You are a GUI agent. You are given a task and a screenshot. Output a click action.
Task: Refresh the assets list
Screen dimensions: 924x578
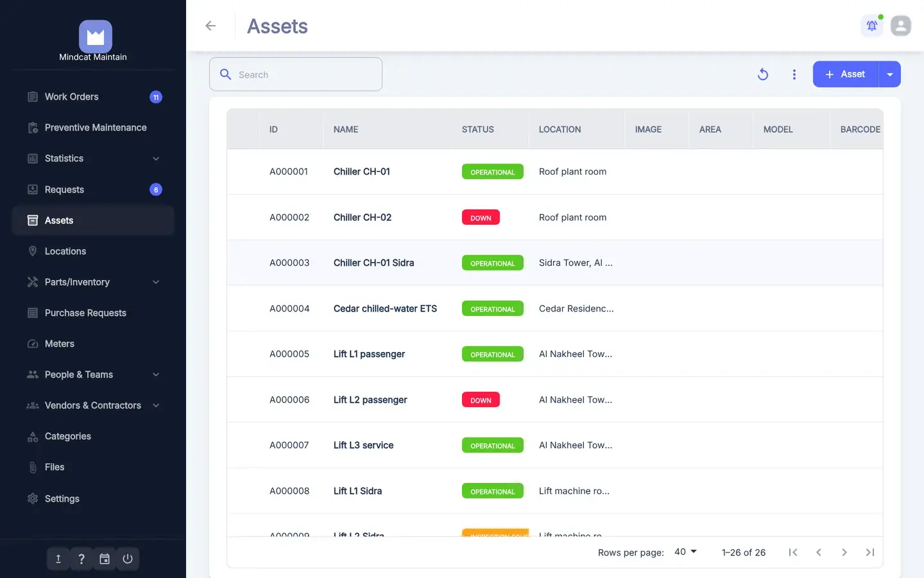763,74
